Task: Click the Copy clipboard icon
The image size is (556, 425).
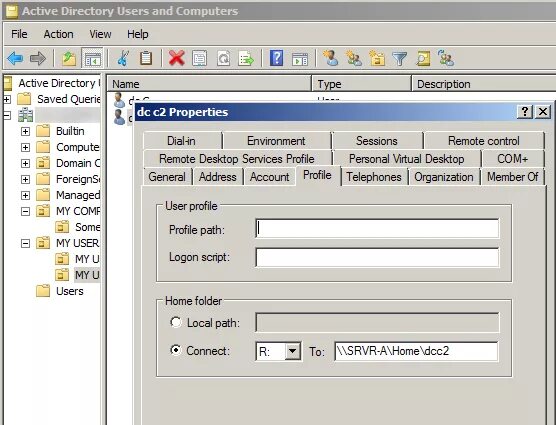Action: click(x=146, y=58)
